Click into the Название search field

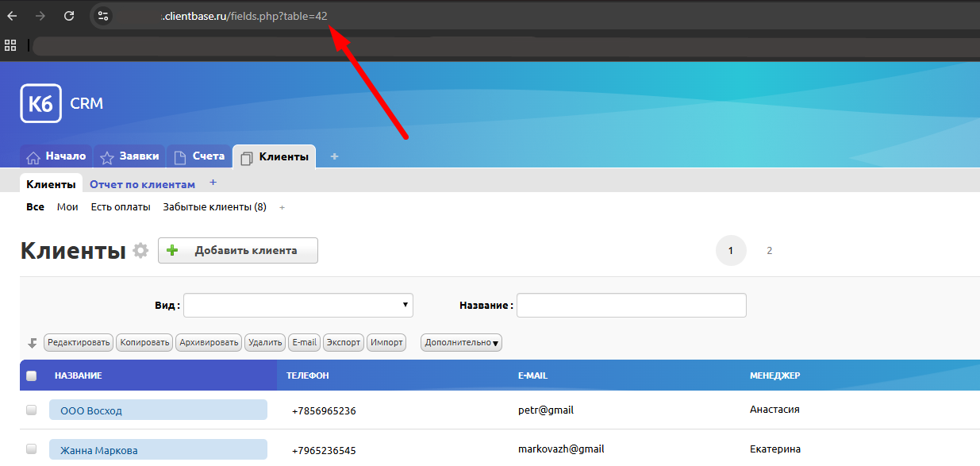click(631, 305)
